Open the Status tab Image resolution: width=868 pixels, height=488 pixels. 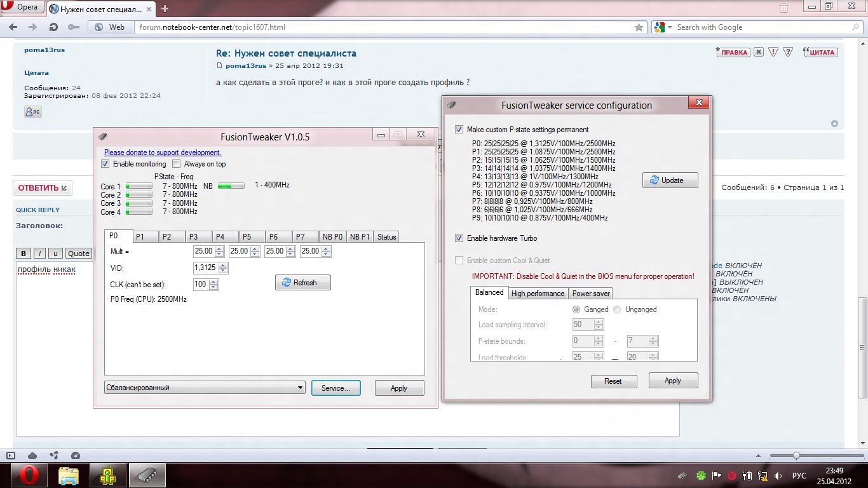click(386, 237)
